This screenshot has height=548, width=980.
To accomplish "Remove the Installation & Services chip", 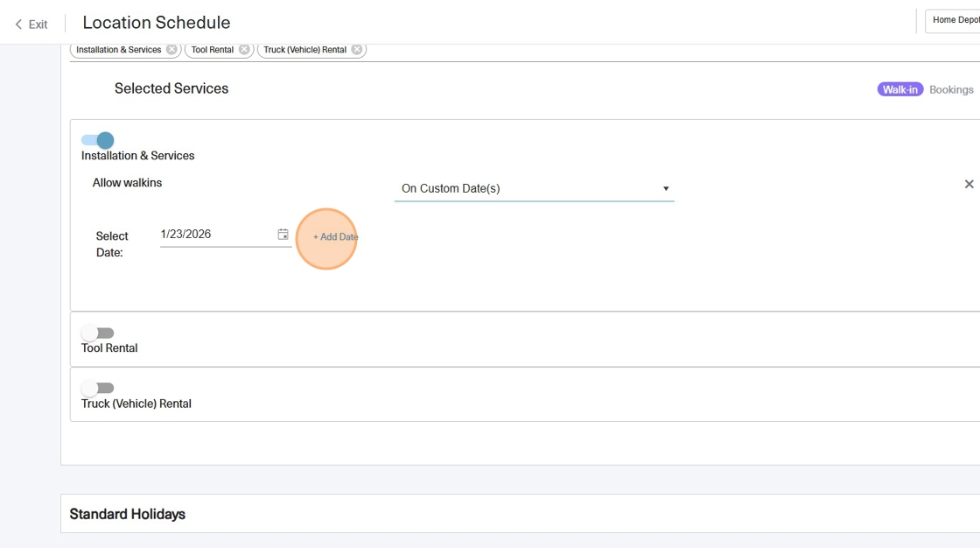I will click(x=171, y=50).
